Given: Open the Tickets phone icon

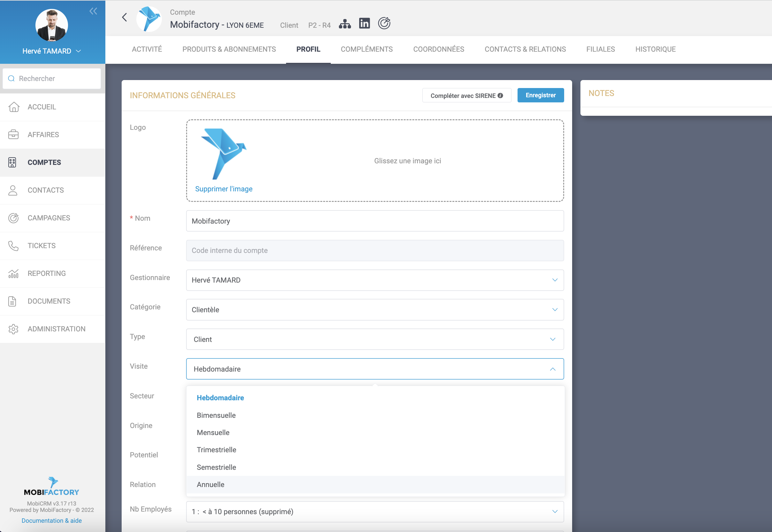Looking at the screenshot, I should (13, 246).
